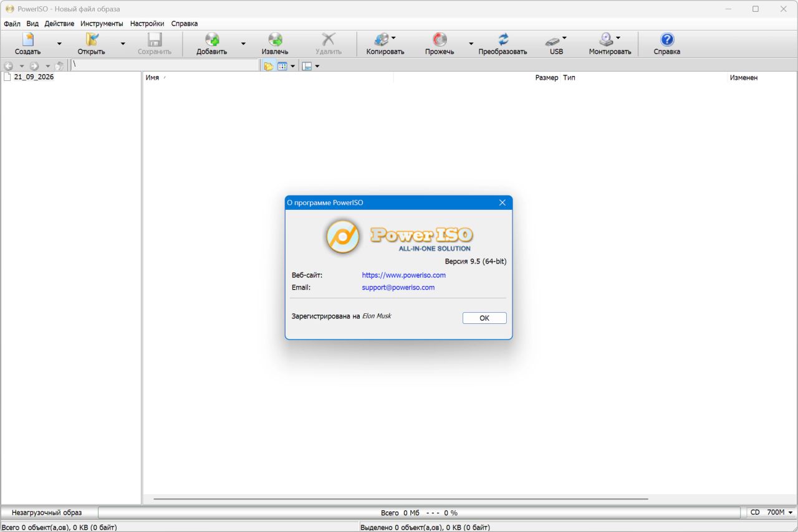Open the panel layout dropdown arrow

pos(317,66)
